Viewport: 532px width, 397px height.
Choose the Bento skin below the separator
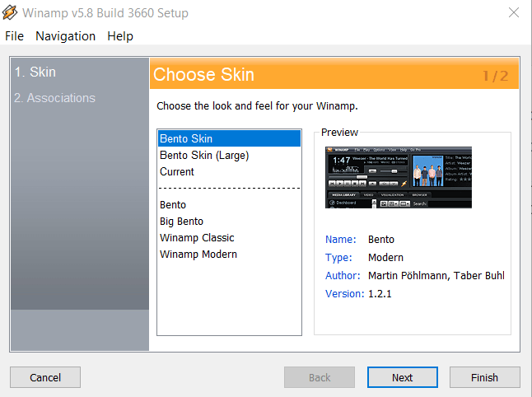(230, 204)
